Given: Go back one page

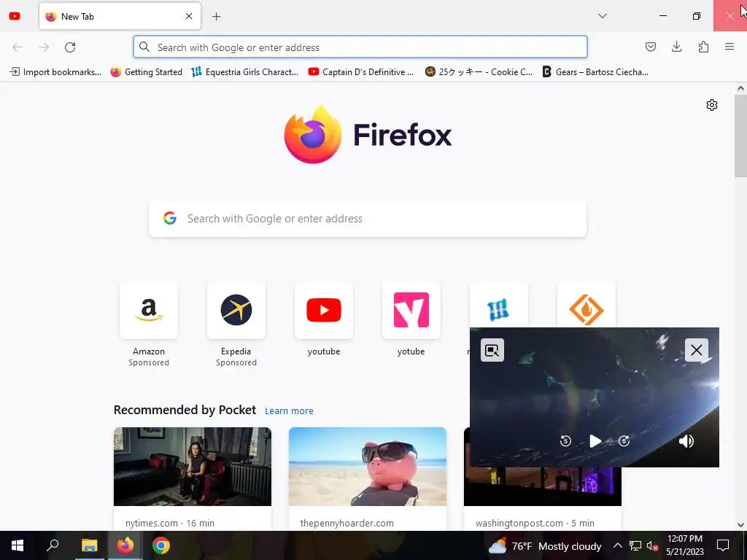Looking at the screenshot, I should click(x=18, y=47).
